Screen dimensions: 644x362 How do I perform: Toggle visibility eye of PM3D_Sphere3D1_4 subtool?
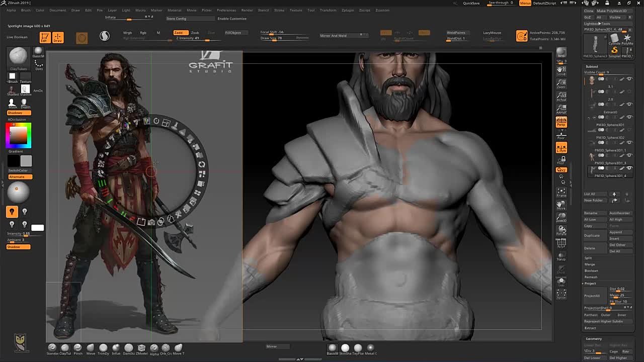pyautogui.click(x=629, y=168)
